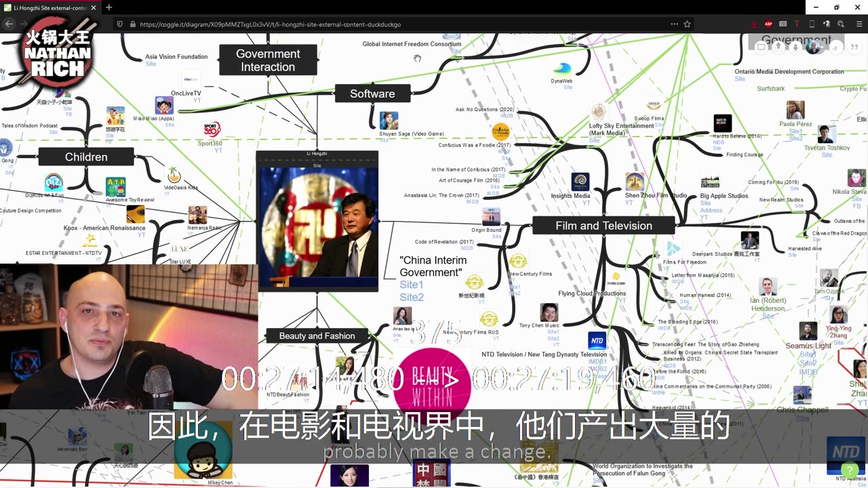This screenshot has height=488, width=868.
Task: Click the Films For Freedom teal icon
Action: (x=673, y=249)
